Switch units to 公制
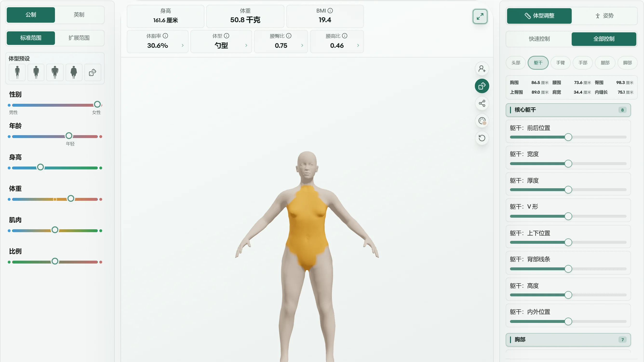This screenshot has height=362, width=644. pyautogui.click(x=31, y=15)
